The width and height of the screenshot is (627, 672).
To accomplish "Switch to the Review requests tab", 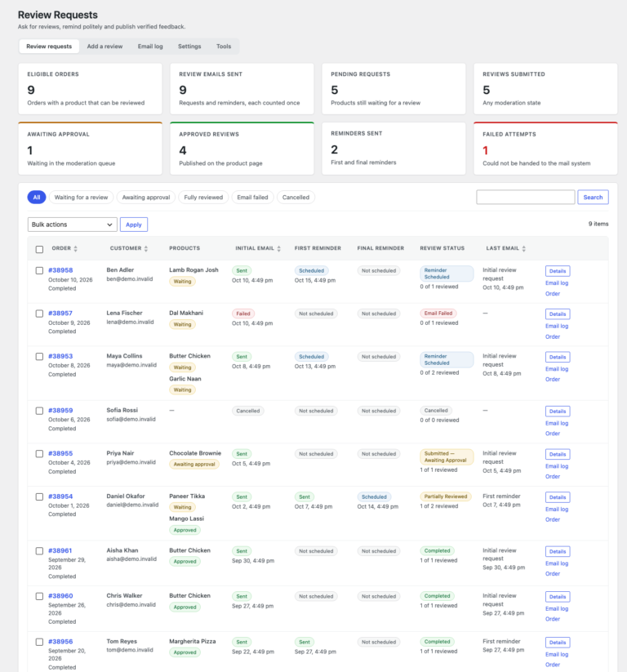I will click(49, 47).
